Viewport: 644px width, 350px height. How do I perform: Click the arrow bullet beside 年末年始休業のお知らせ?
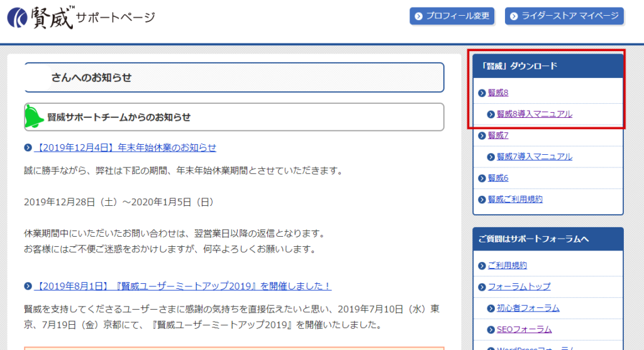point(28,147)
